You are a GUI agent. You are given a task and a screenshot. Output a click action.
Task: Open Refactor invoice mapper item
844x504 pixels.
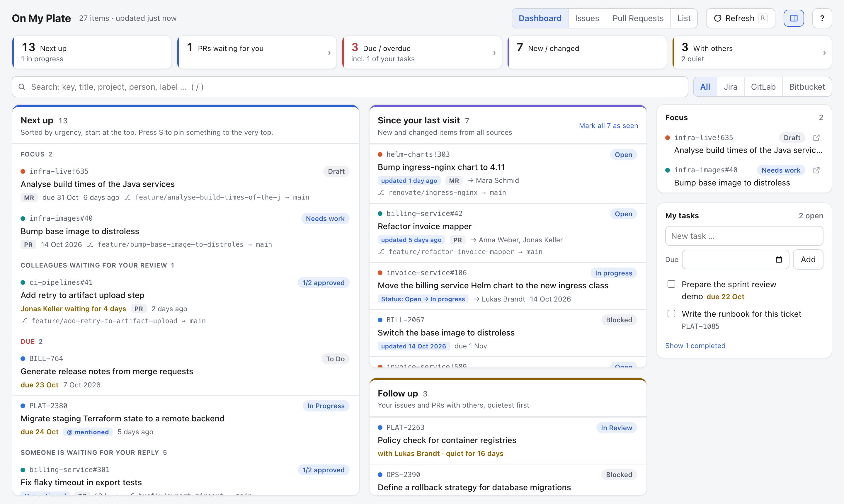click(x=425, y=226)
